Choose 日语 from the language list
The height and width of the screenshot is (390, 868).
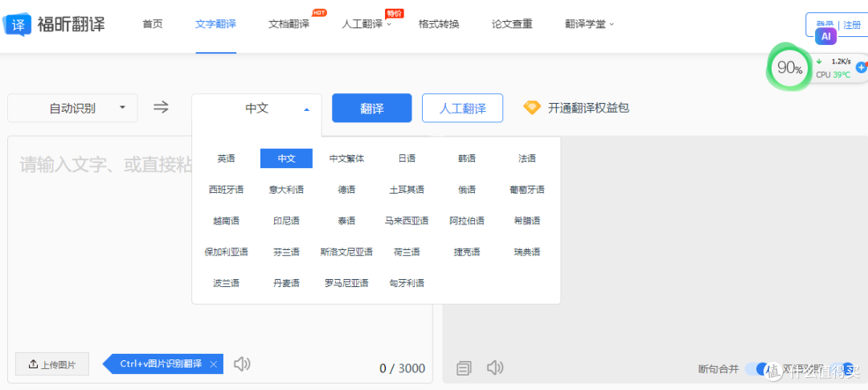[x=407, y=158]
